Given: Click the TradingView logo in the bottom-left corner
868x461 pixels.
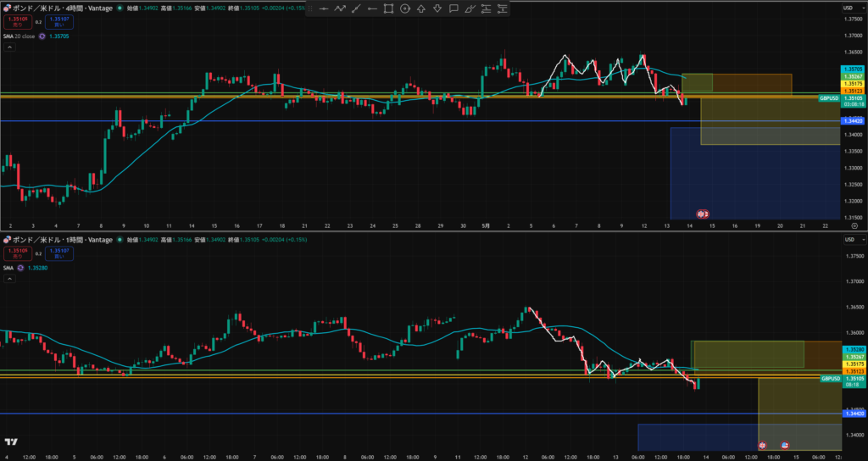Looking at the screenshot, I should coord(10,442).
